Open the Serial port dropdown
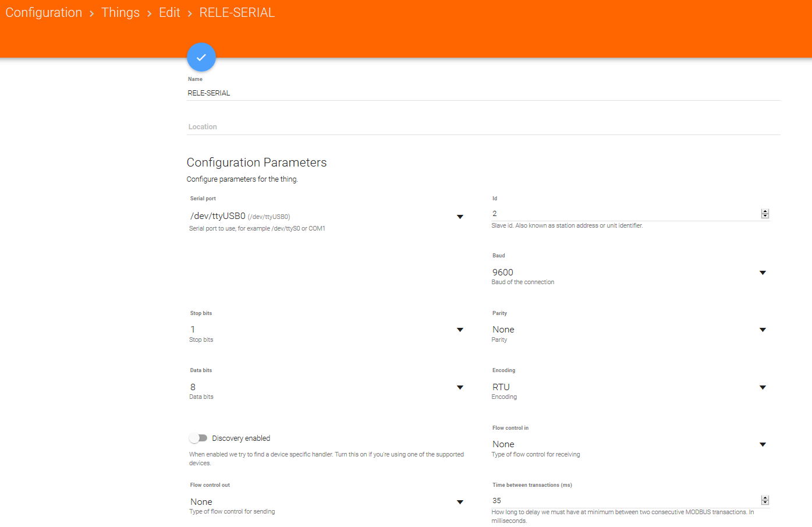Screen dimensions: 812x527 327,216
